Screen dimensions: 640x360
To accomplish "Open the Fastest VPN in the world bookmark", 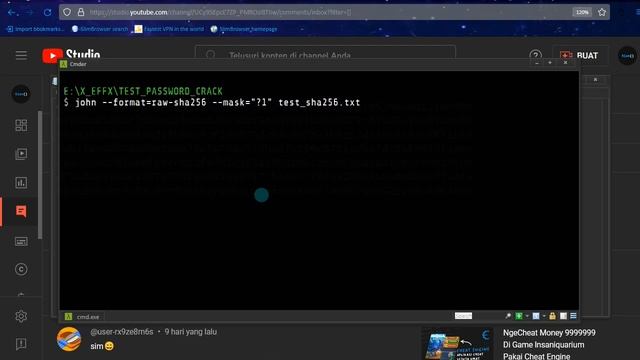I will click(x=169, y=29).
